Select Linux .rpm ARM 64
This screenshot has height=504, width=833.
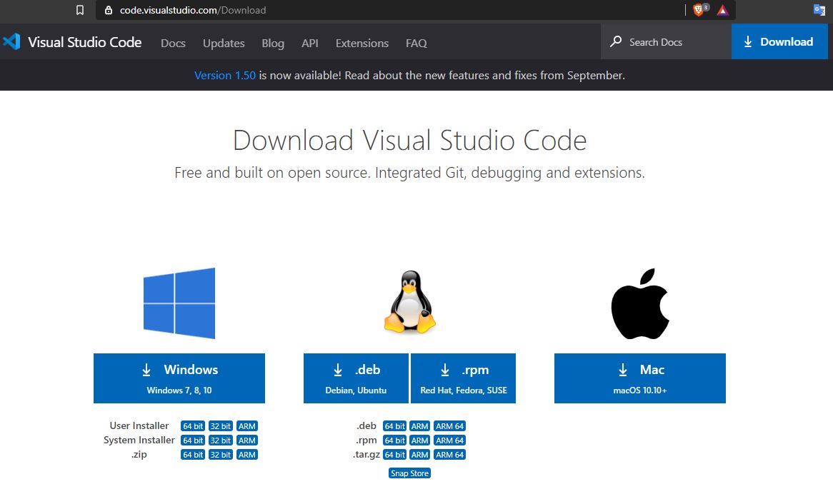tap(450, 440)
